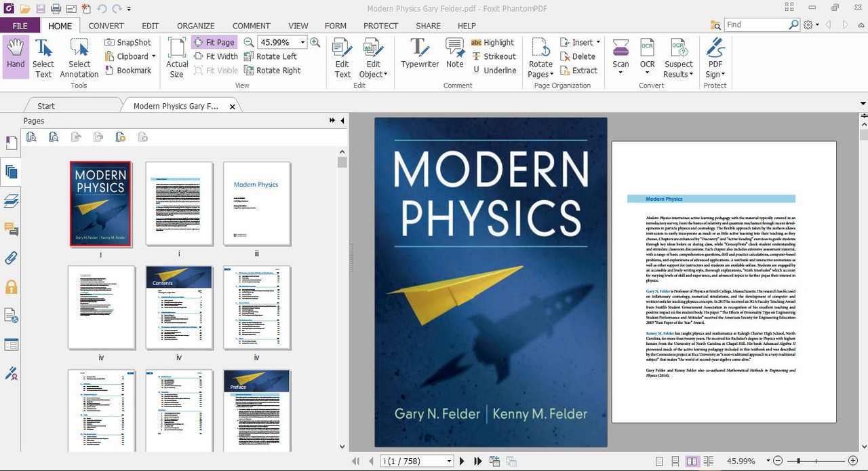The width and height of the screenshot is (868, 471).
Task: Choose the Strikeout markup tool
Action: click(x=493, y=56)
